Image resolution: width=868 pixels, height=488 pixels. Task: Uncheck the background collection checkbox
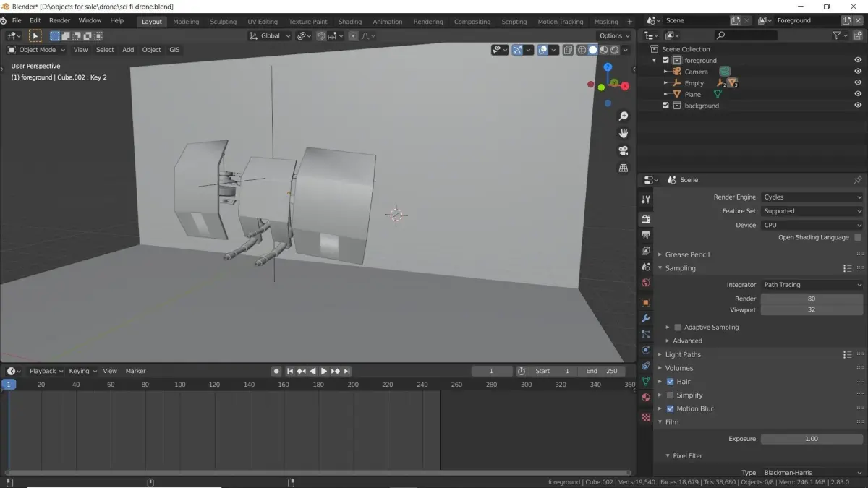pyautogui.click(x=665, y=106)
